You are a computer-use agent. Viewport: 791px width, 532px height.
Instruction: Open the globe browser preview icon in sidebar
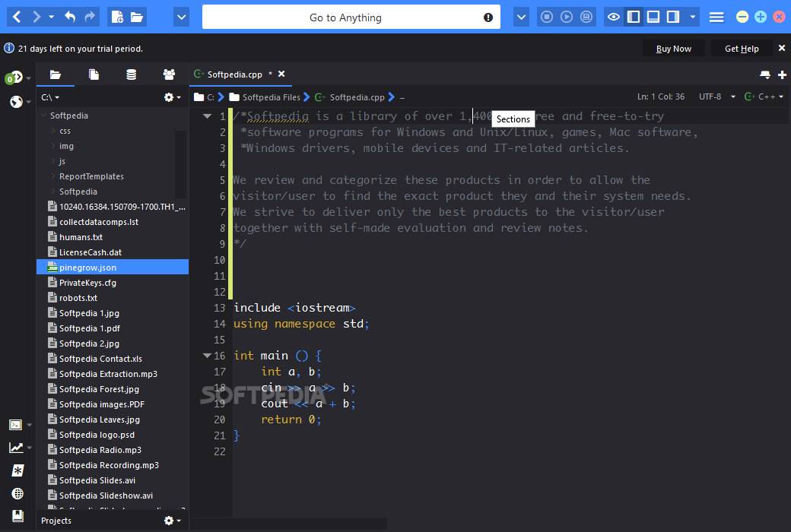pos(16,102)
